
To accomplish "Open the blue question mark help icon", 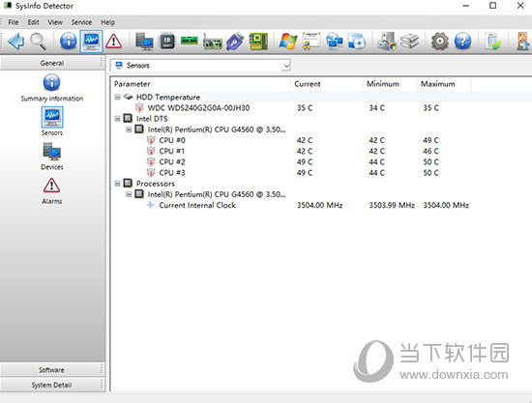I will (x=462, y=42).
